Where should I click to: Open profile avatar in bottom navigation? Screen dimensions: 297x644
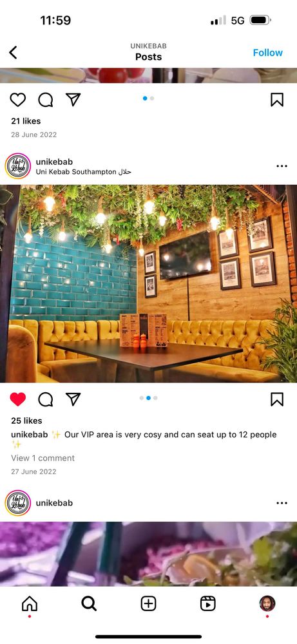pyautogui.click(x=267, y=603)
